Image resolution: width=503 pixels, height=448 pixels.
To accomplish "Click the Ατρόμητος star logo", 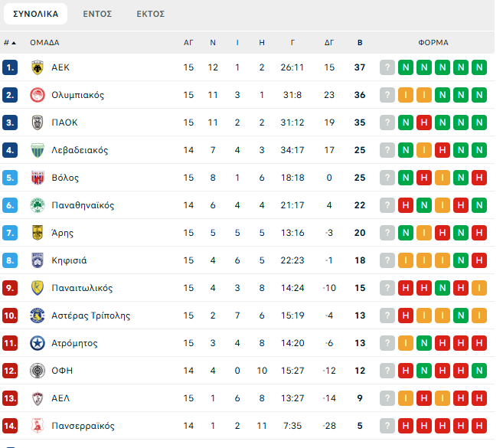I will tap(37, 343).
